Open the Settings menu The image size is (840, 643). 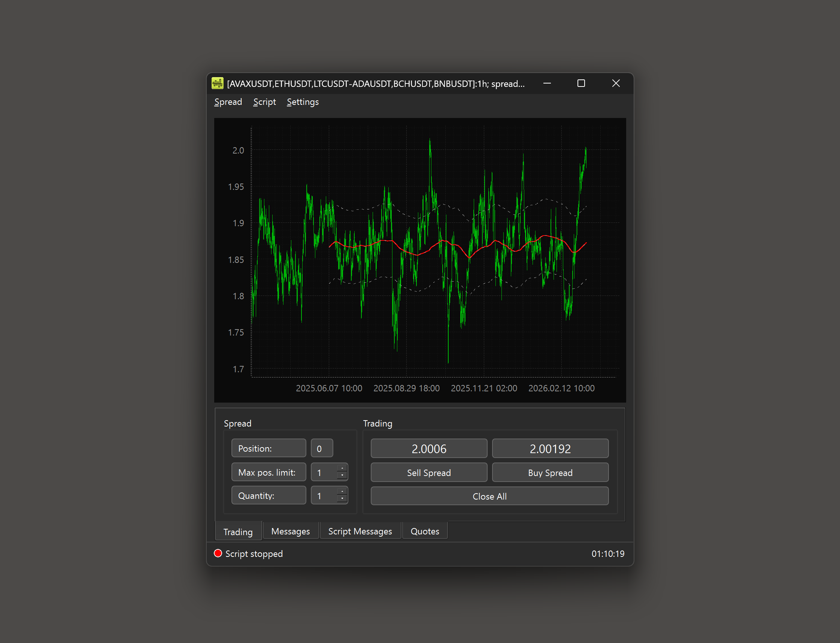tap(302, 102)
